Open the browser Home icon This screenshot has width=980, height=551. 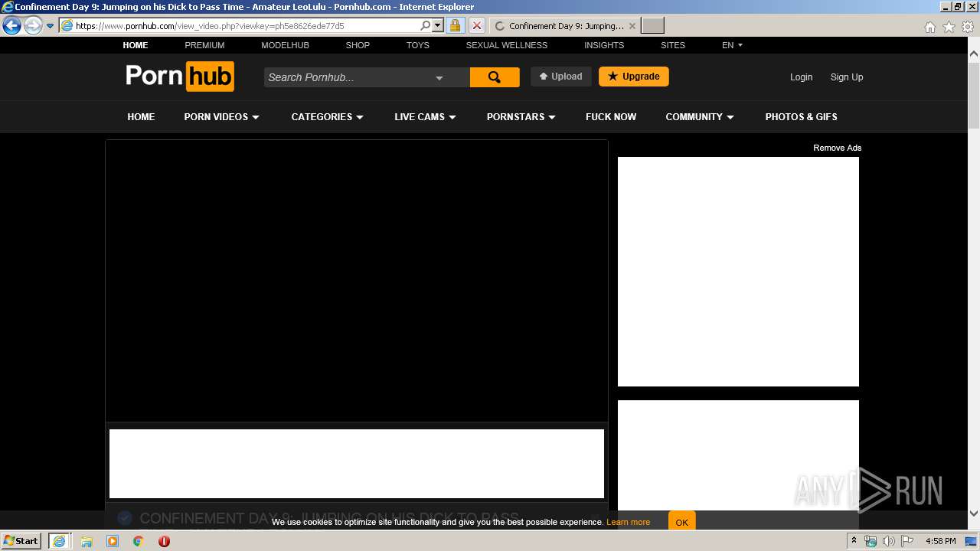(929, 27)
